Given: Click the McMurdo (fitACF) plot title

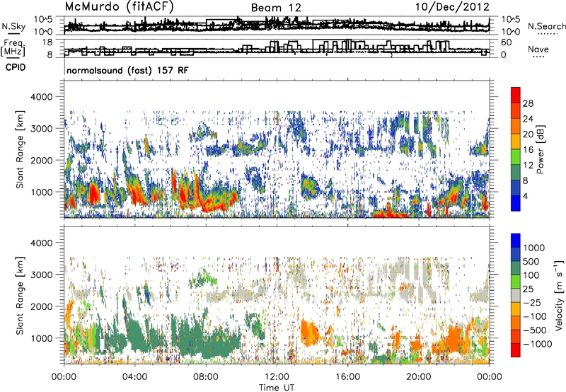Looking at the screenshot, I should coord(119,6).
